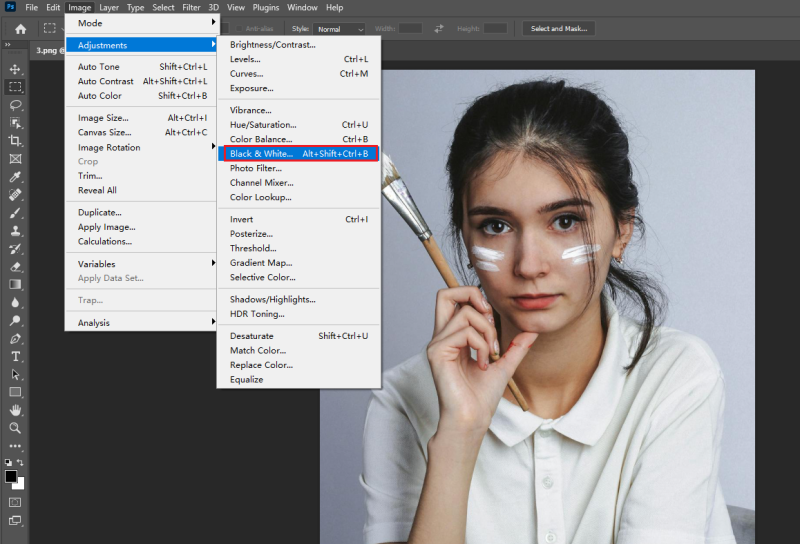
Task: Select the Crop tool
Action: (x=15, y=141)
